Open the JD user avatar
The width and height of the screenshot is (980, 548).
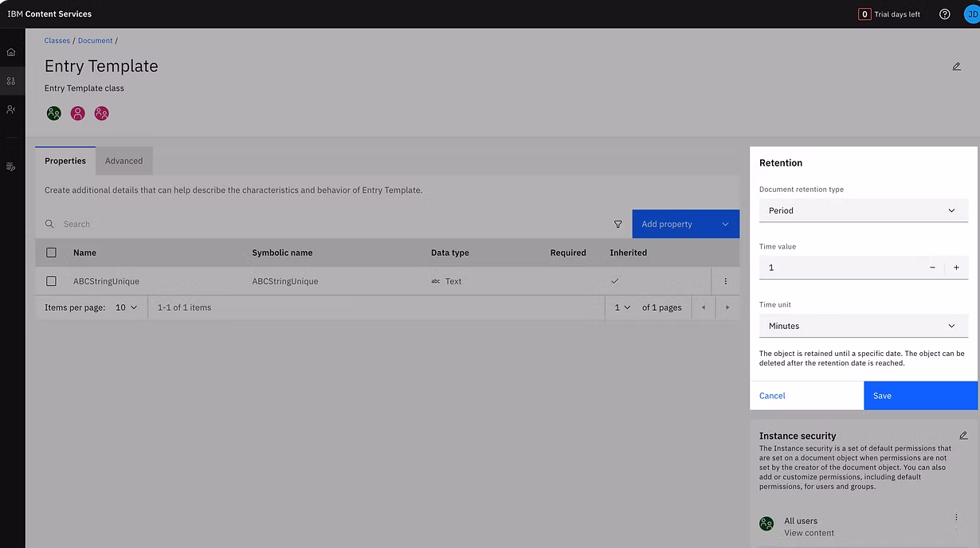[971, 14]
